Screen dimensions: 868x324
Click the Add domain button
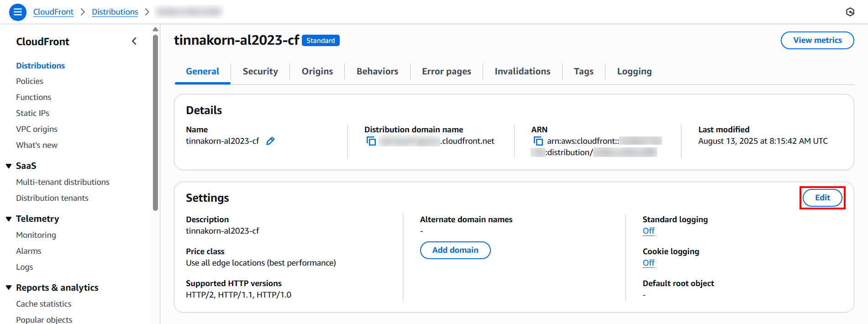click(x=455, y=250)
